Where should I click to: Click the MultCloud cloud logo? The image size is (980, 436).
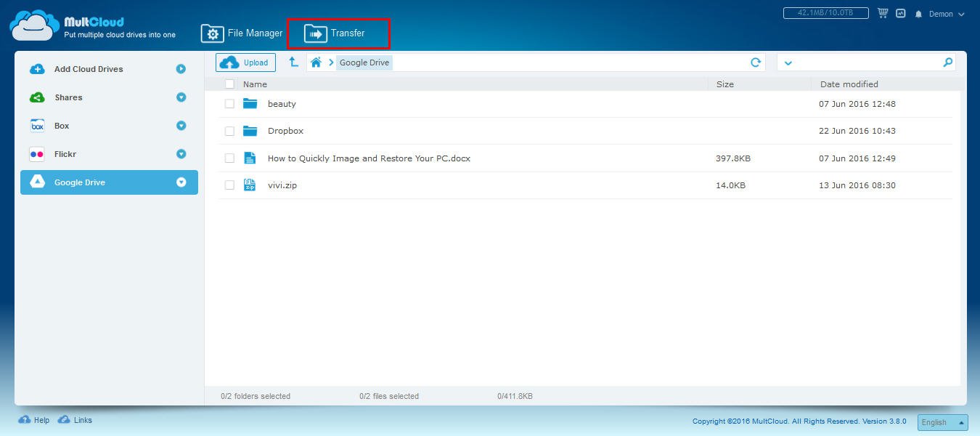pyautogui.click(x=34, y=25)
